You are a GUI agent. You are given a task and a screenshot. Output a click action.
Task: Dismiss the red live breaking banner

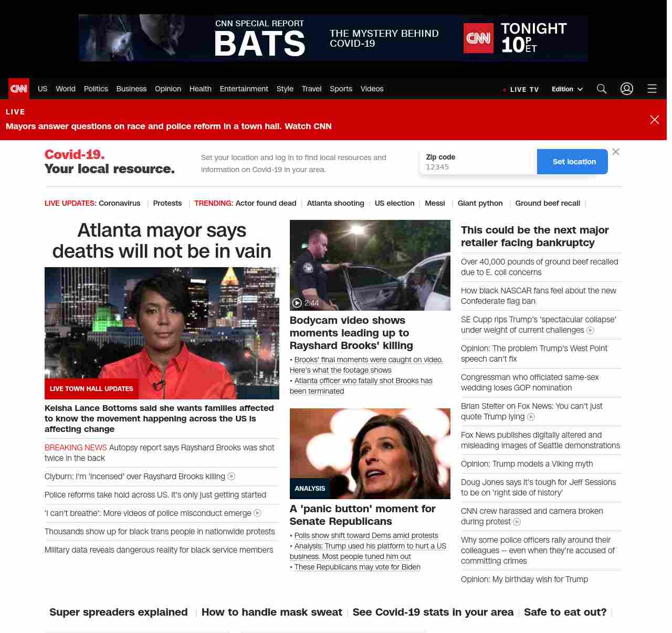click(655, 120)
